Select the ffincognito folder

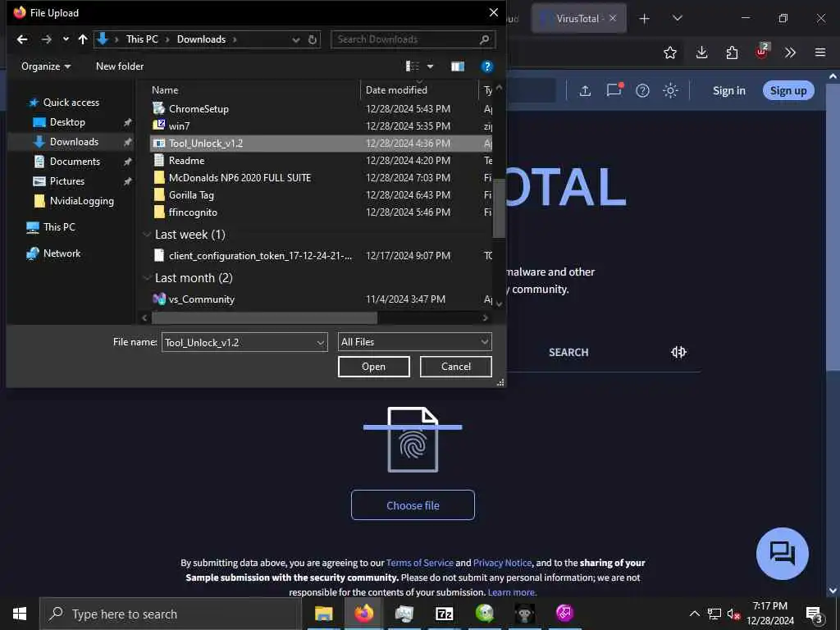[x=321, y=212]
